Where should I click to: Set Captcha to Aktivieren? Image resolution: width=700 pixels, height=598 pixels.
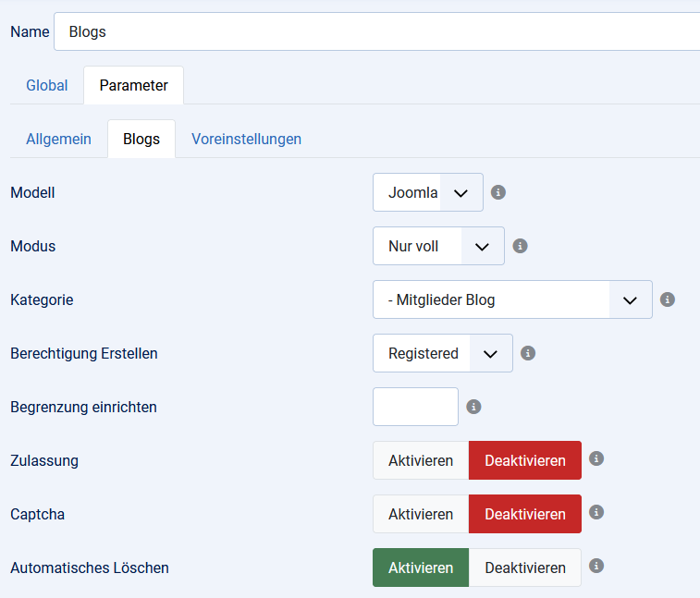point(421,514)
